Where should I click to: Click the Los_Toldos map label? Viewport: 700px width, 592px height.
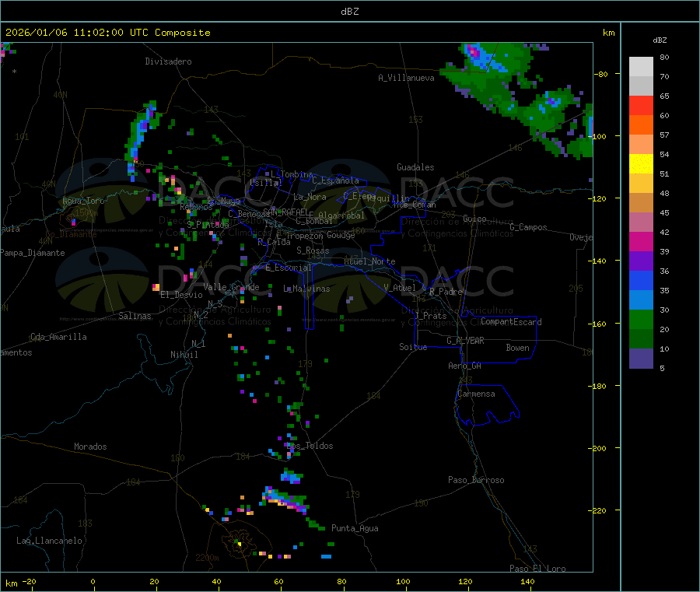[310, 446]
